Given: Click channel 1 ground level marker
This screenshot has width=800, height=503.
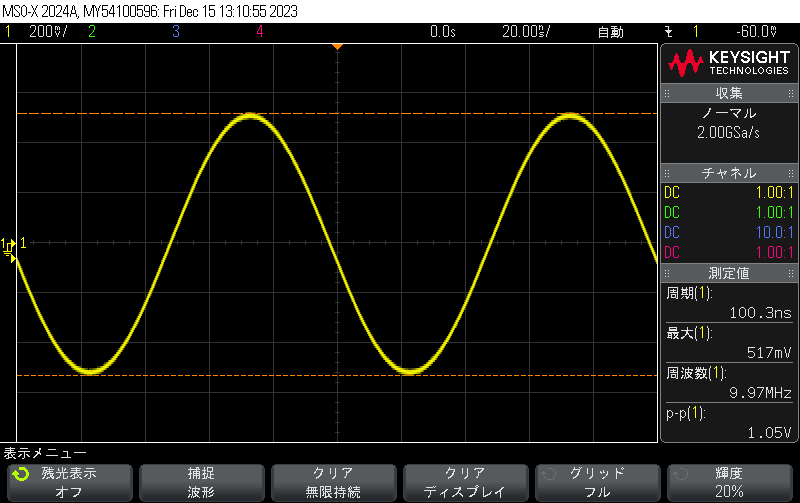Looking at the screenshot, I should pyautogui.click(x=10, y=243).
